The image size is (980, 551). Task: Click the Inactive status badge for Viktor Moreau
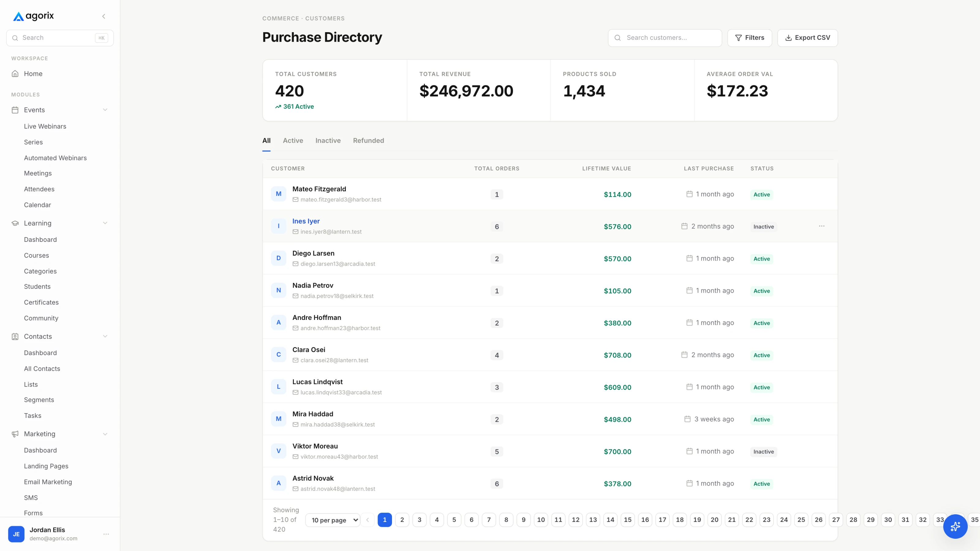763,452
